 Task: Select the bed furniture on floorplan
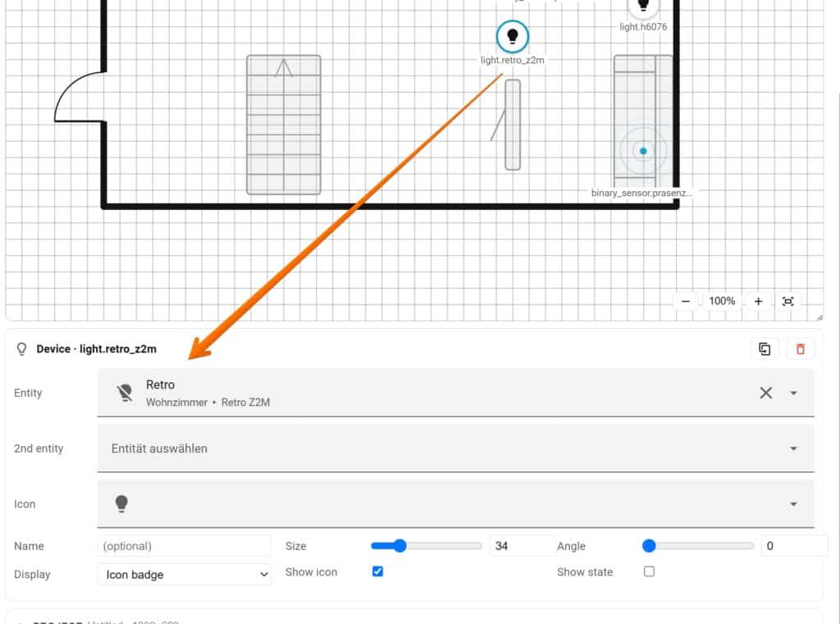(283, 125)
